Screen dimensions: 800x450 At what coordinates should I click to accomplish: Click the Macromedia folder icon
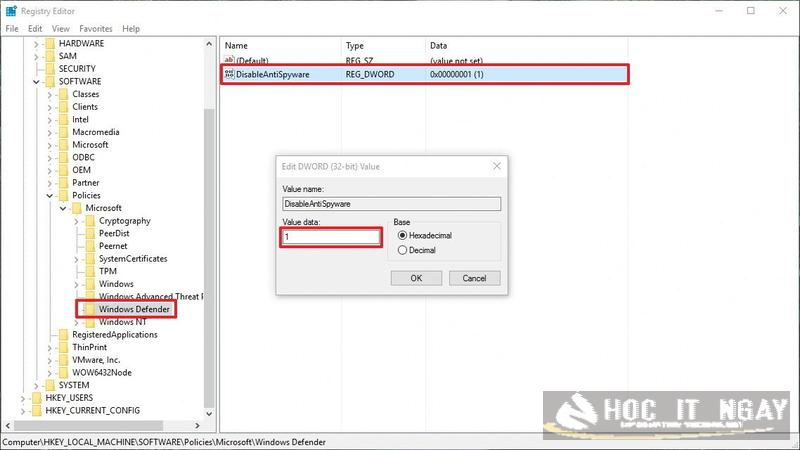point(63,132)
